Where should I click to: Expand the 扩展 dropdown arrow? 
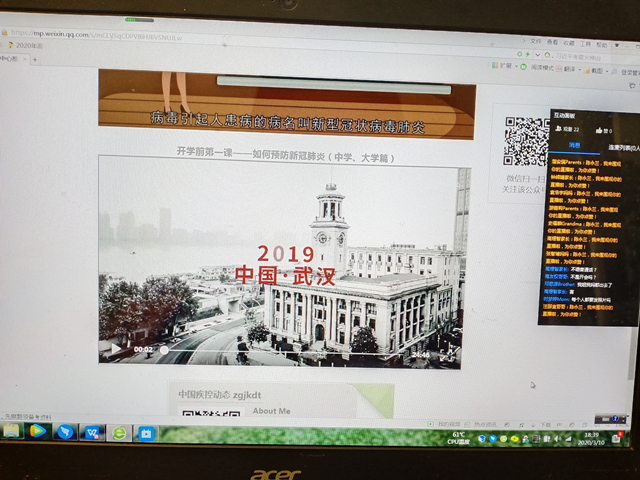[516, 66]
